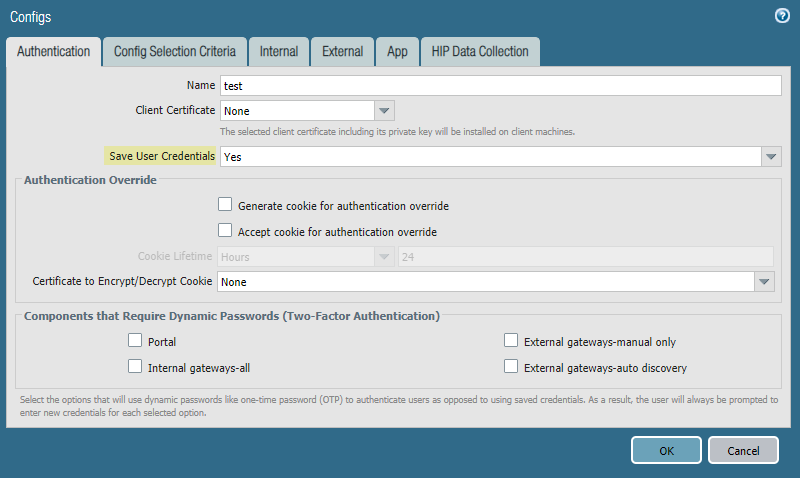Check External gateways-manual only option
The height and width of the screenshot is (478, 800).
[x=511, y=341]
